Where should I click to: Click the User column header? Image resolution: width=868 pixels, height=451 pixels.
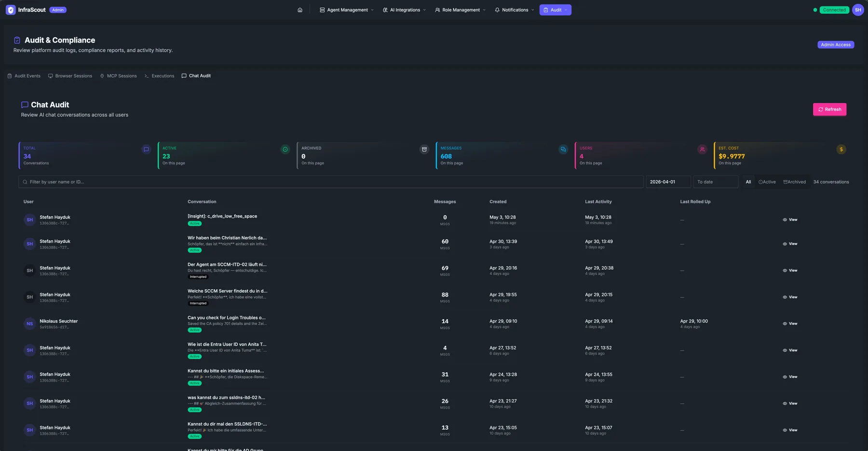28,202
